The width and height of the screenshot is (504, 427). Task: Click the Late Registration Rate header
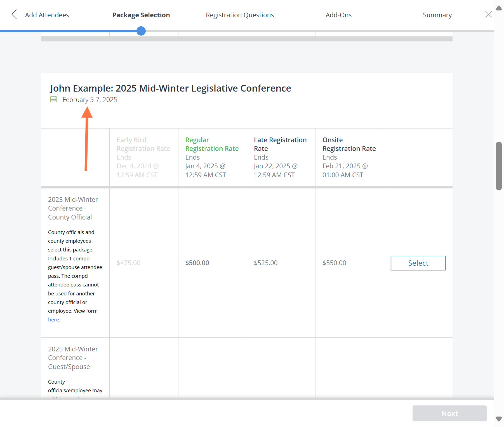[x=280, y=144]
